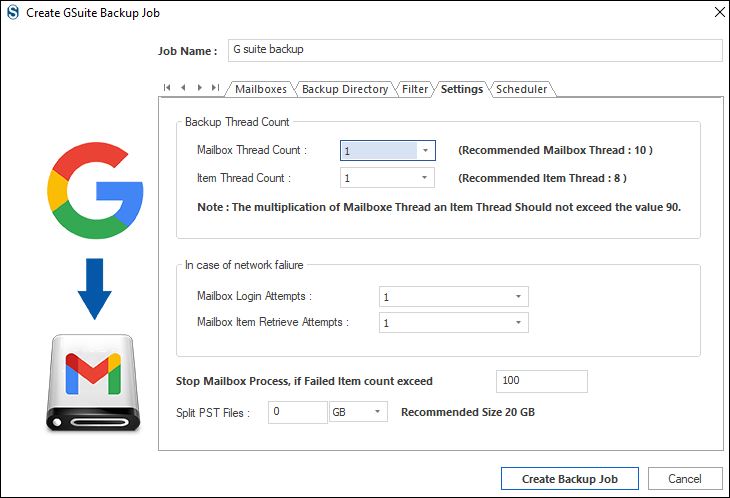Switch to the Backup Directory tab
Screen dimensions: 730x498
click(x=345, y=89)
